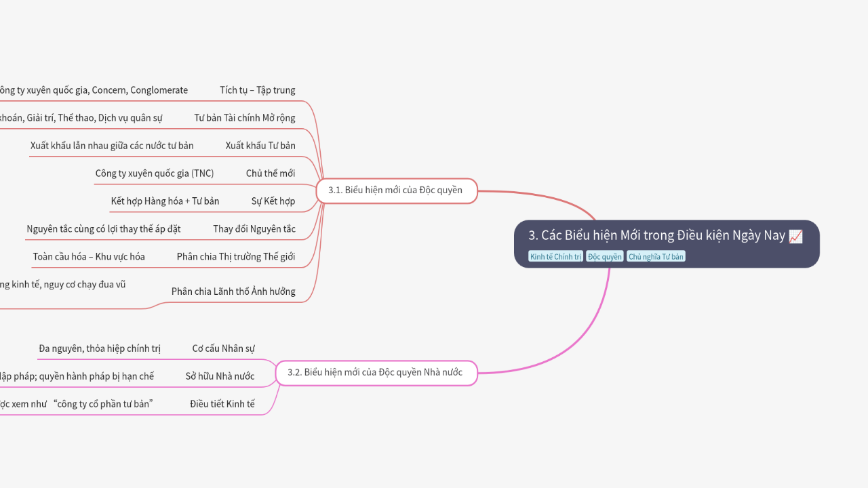Click the 'Điều tiết Kinh tế' node

point(222,404)
